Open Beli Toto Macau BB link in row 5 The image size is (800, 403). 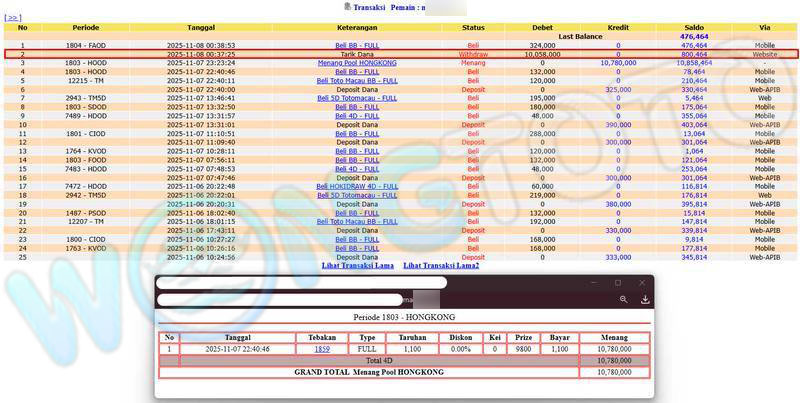[x=356, y=81]
